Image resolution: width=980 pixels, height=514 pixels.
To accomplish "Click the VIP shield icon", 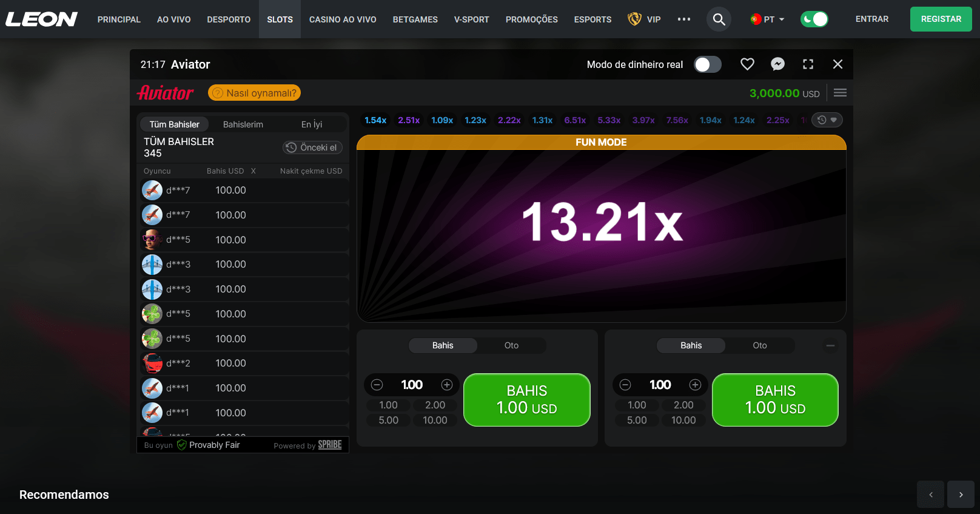I will tap(634, 19).
